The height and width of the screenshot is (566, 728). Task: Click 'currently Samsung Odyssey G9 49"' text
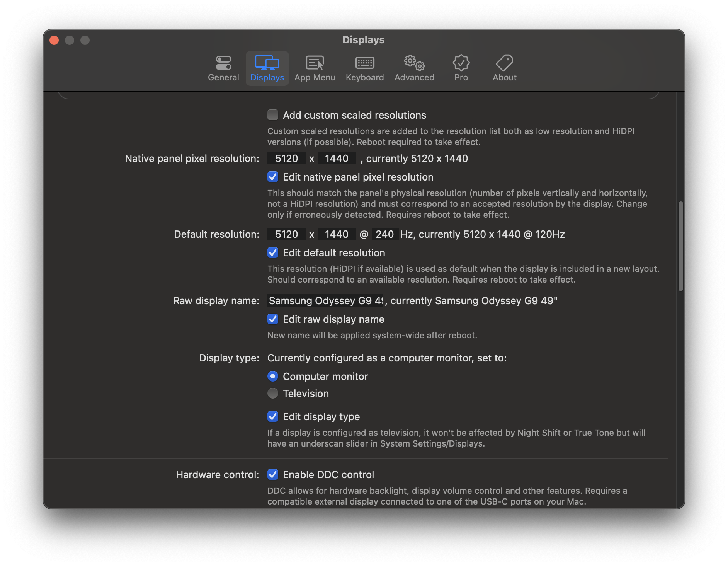tap(474, 301)
